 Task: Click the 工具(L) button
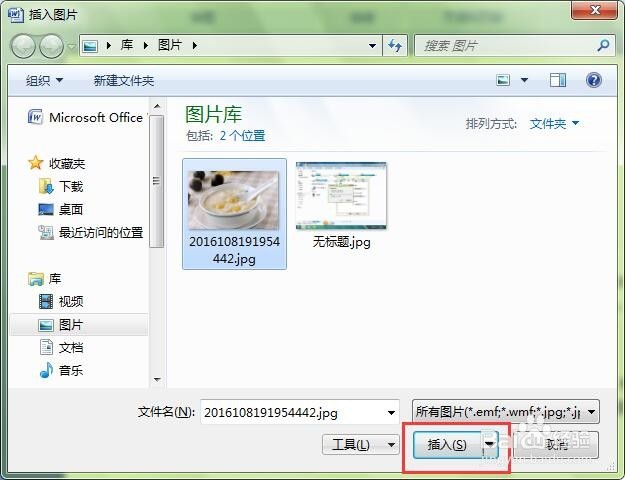click(360, 444)
